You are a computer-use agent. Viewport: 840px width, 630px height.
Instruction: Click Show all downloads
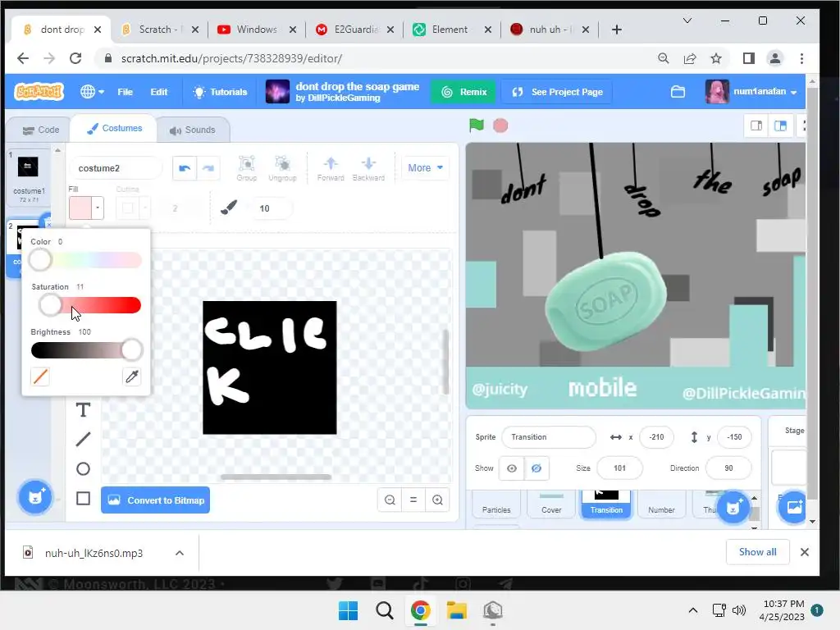click(x=757, y=552)
